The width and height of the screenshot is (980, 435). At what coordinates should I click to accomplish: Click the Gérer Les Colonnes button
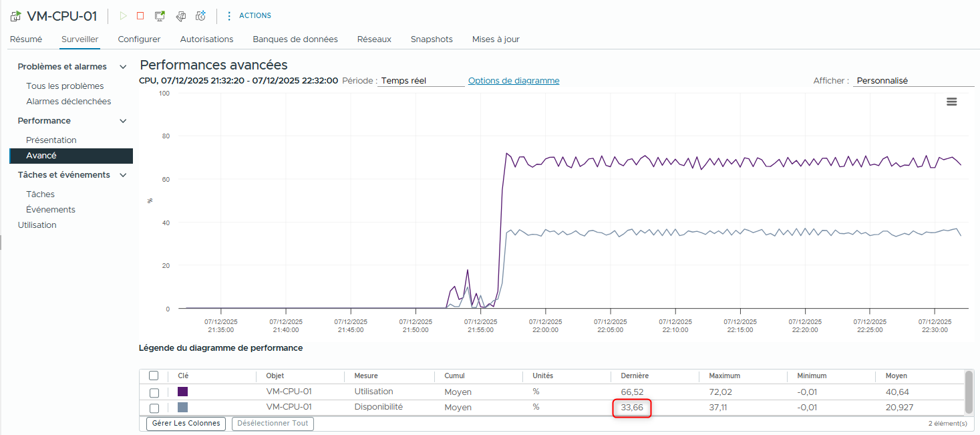[x=186, y=424]
